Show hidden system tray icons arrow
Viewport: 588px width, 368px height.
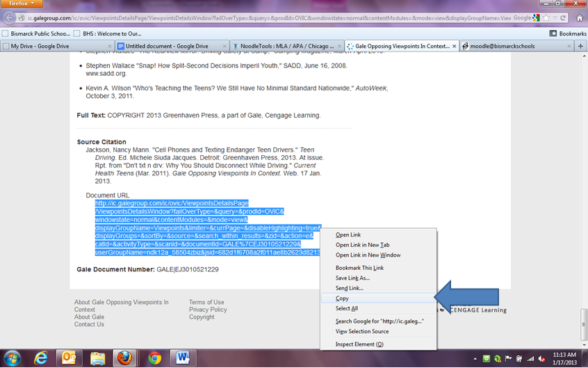coord(475,359)
